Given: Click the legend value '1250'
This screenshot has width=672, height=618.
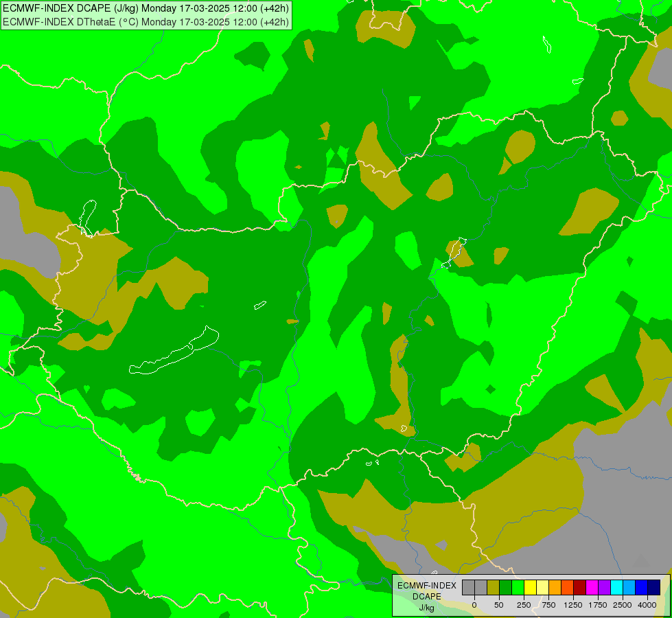Looking at the screenshot, I should point(573,605).
